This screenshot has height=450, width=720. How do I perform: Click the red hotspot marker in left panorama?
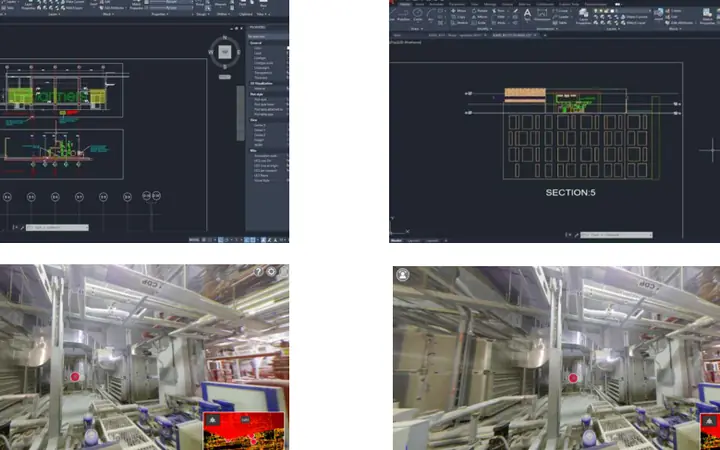pos(75,377)
